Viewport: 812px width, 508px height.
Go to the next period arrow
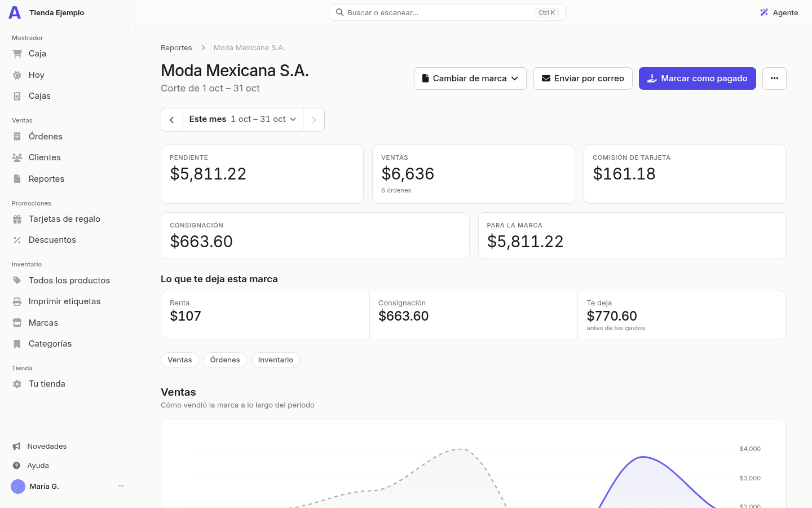click(x=314, y=120)
